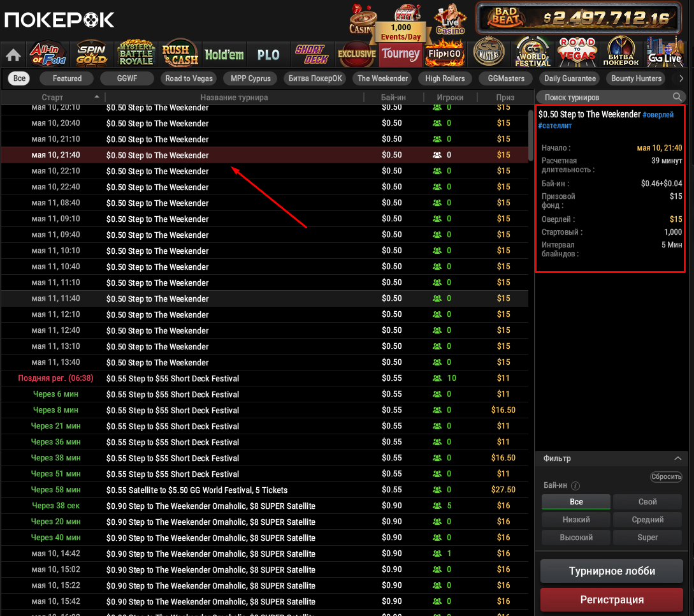
Task: Open the Casino roulette icon
Action: click(362, 20)
